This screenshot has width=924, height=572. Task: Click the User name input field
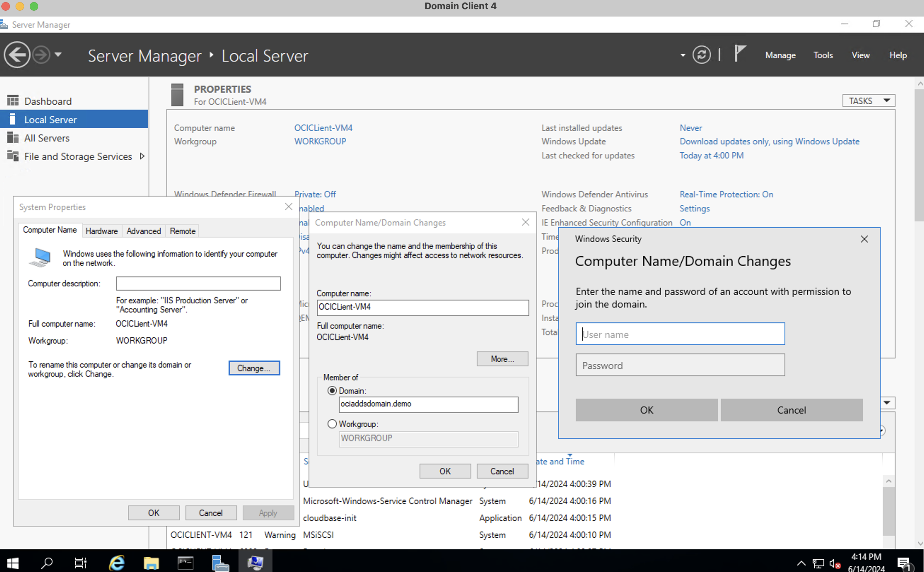[680, 334]
